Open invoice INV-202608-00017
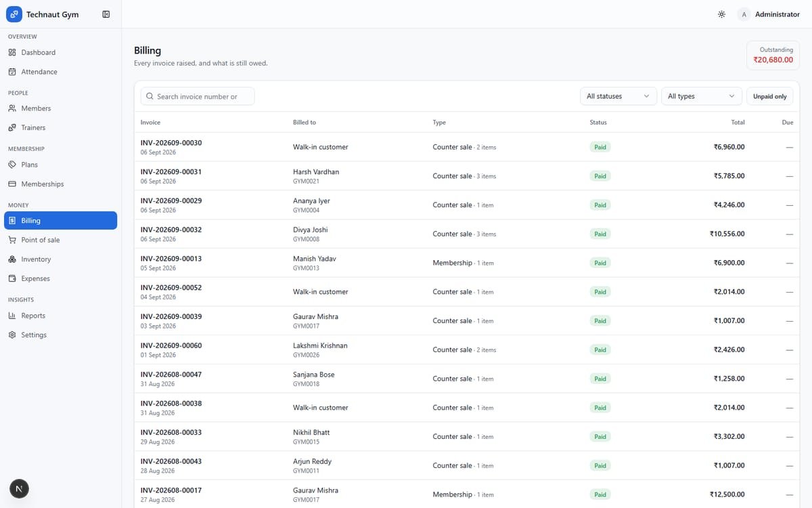The image size is (812, 508). coord(171,490)
